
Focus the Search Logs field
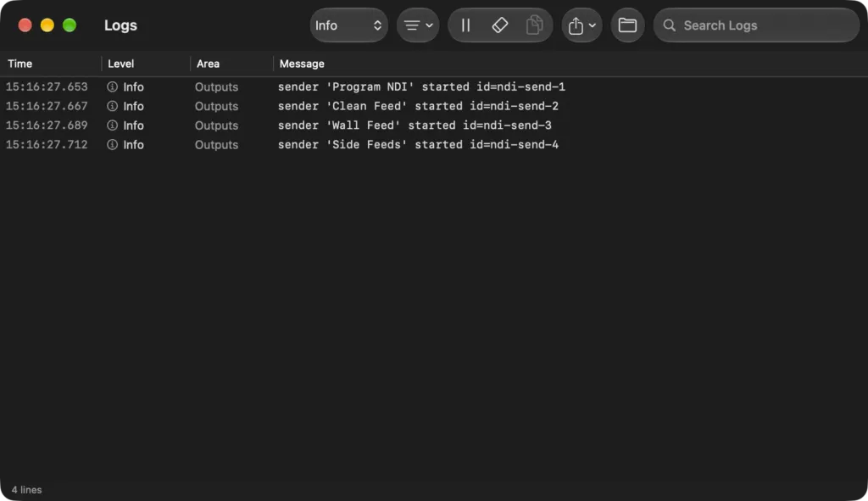point(756,25)
